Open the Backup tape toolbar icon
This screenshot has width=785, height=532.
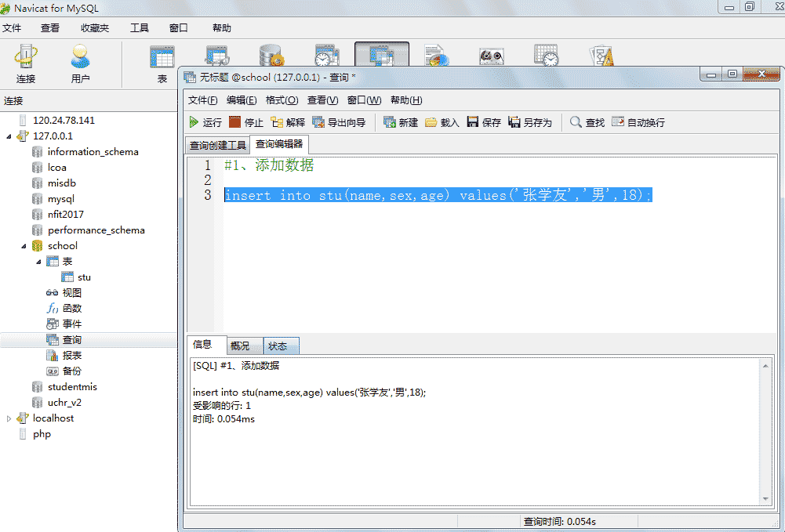[x=491, y=56]
